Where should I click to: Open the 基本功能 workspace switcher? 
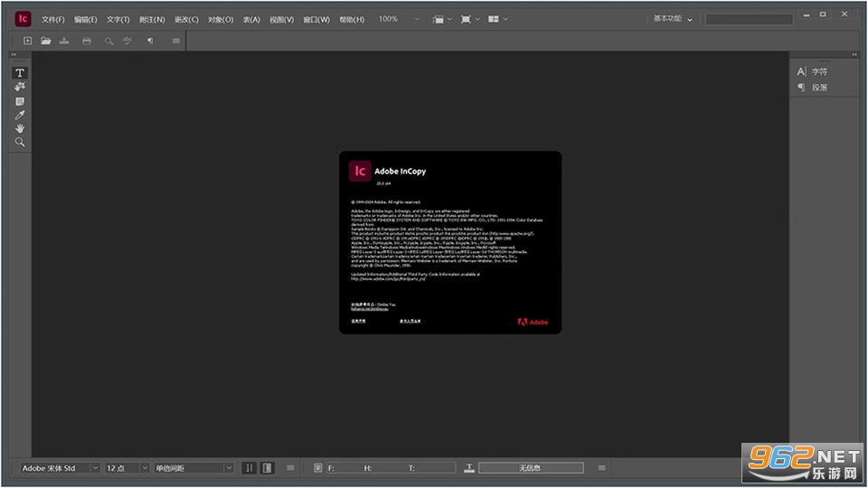click(x=673, y=19)
